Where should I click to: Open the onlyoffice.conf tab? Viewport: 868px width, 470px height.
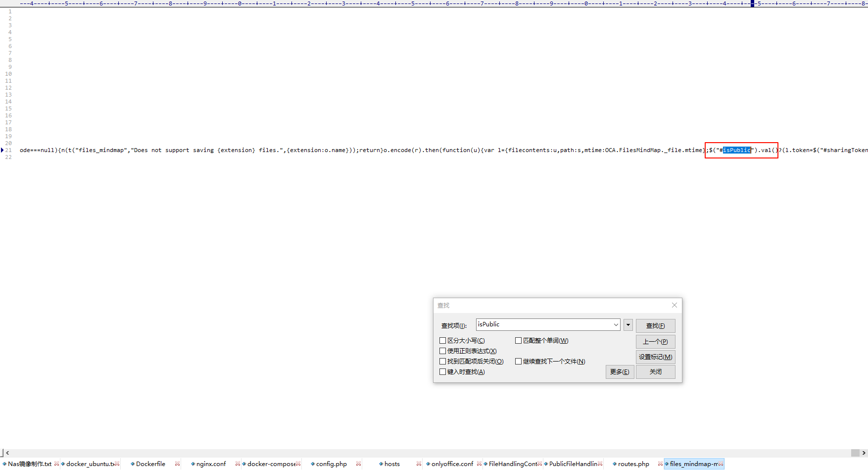click(452, 464)
